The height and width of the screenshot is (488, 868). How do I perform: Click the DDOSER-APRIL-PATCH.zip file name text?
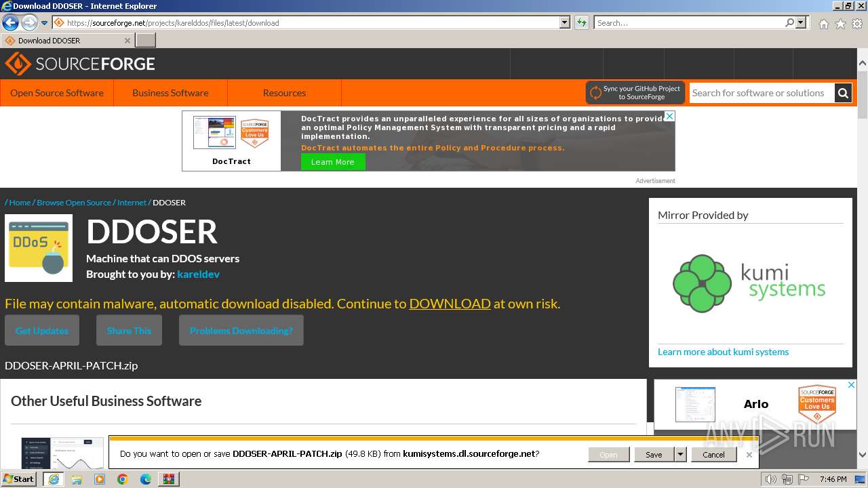click(x=71, y=365)
